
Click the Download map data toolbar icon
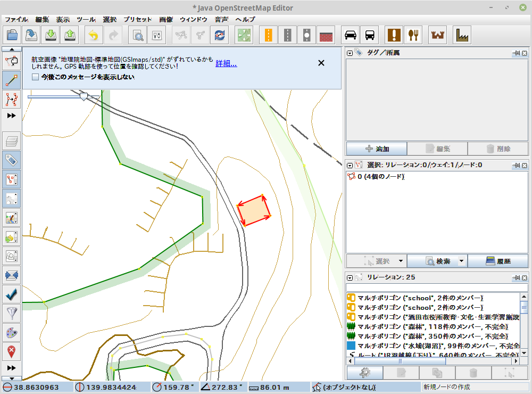(51, 35)
